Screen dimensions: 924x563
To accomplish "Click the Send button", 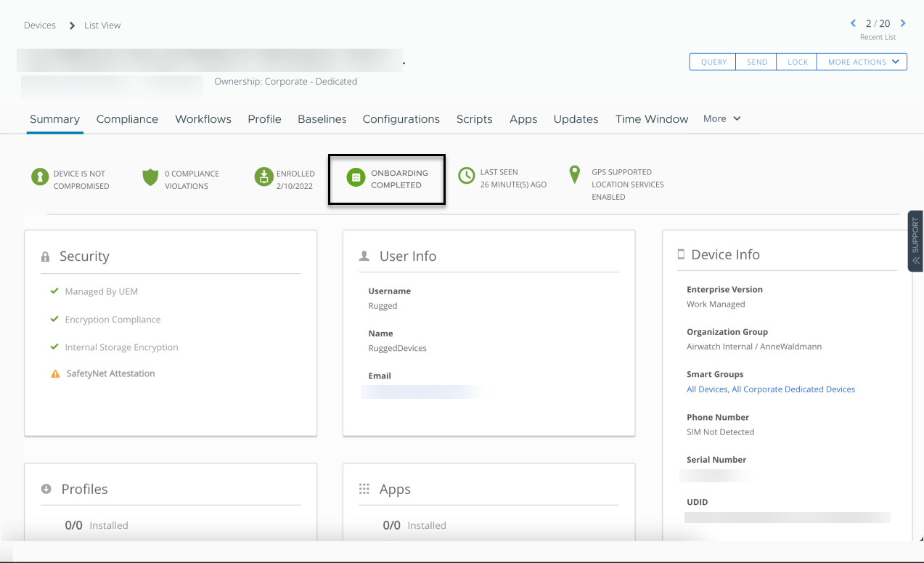I will (756, 62).
